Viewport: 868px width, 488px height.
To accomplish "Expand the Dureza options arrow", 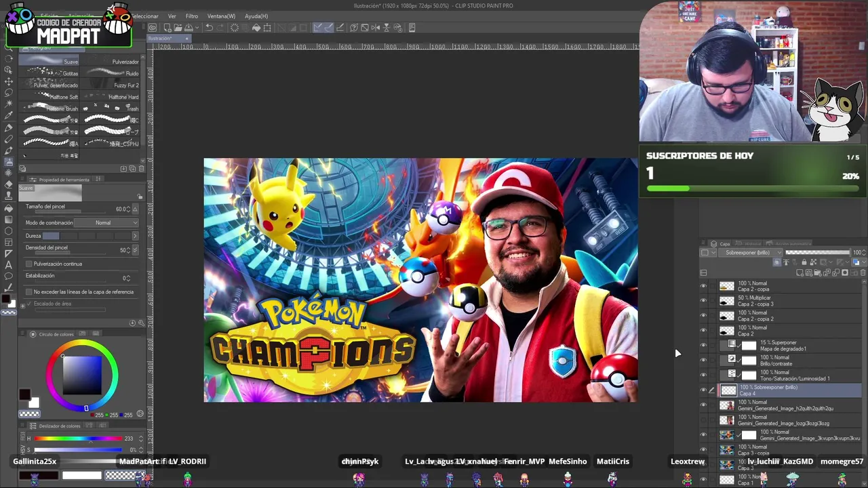I will click(134, 236).
